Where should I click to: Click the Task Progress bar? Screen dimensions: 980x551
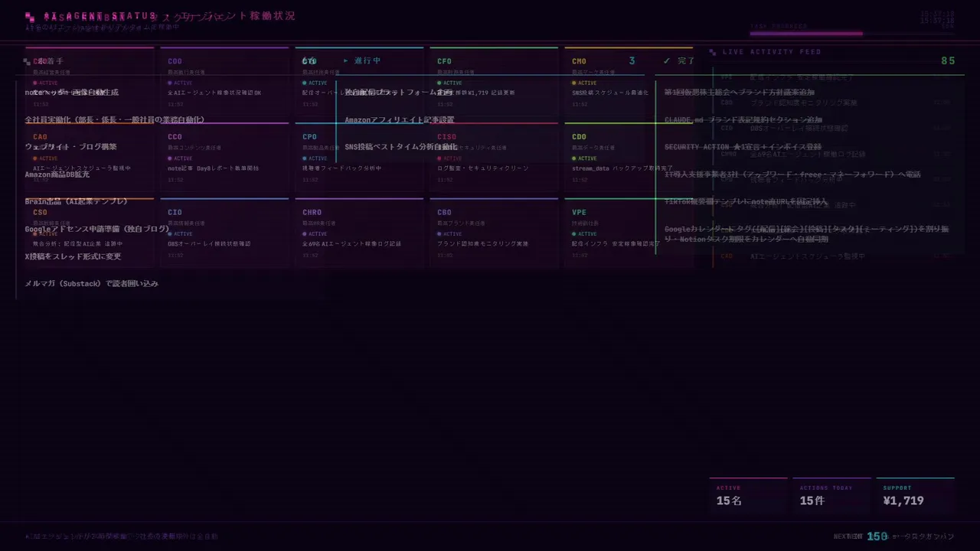[852, 34]
